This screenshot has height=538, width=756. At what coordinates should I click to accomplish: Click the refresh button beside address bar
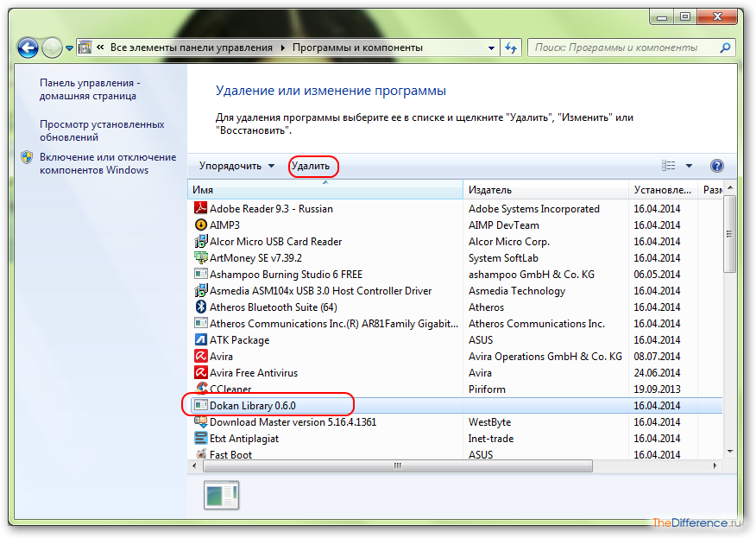512,48
